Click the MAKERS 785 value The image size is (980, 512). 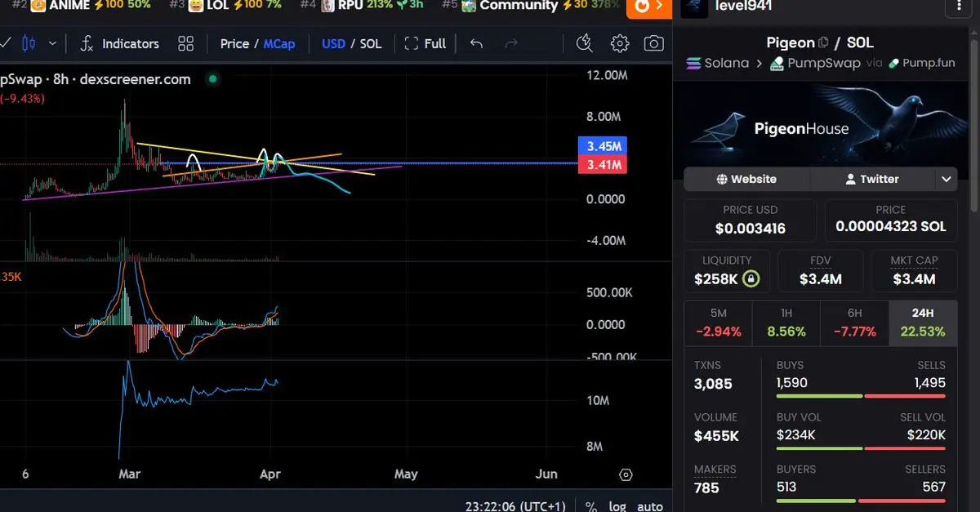click(x=706, y=488)
